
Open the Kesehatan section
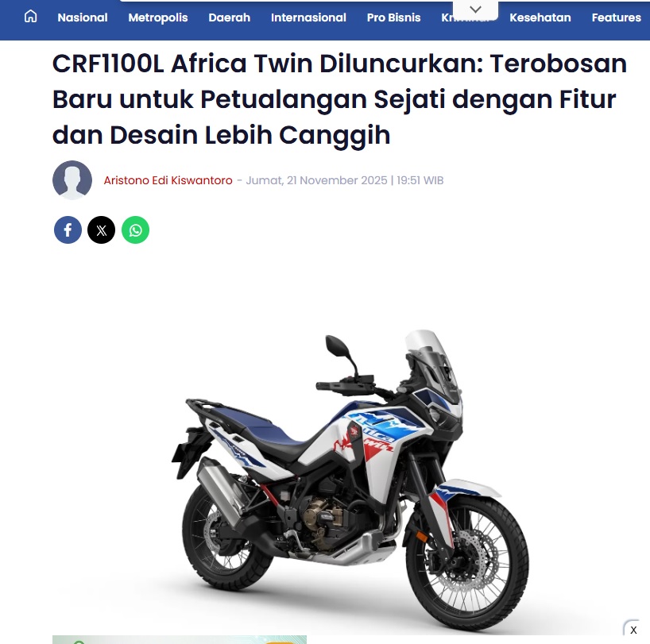point(540,17)
